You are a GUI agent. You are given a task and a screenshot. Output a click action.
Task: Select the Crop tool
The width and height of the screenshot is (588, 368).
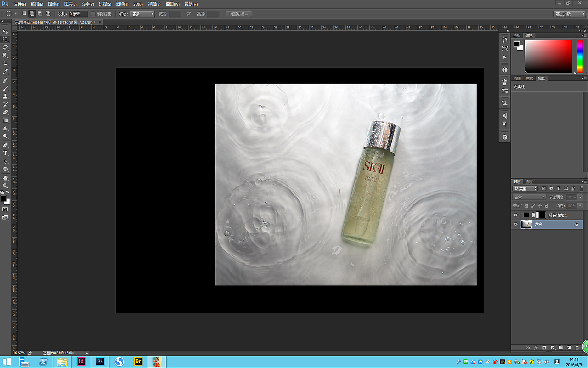click(6, 63)
